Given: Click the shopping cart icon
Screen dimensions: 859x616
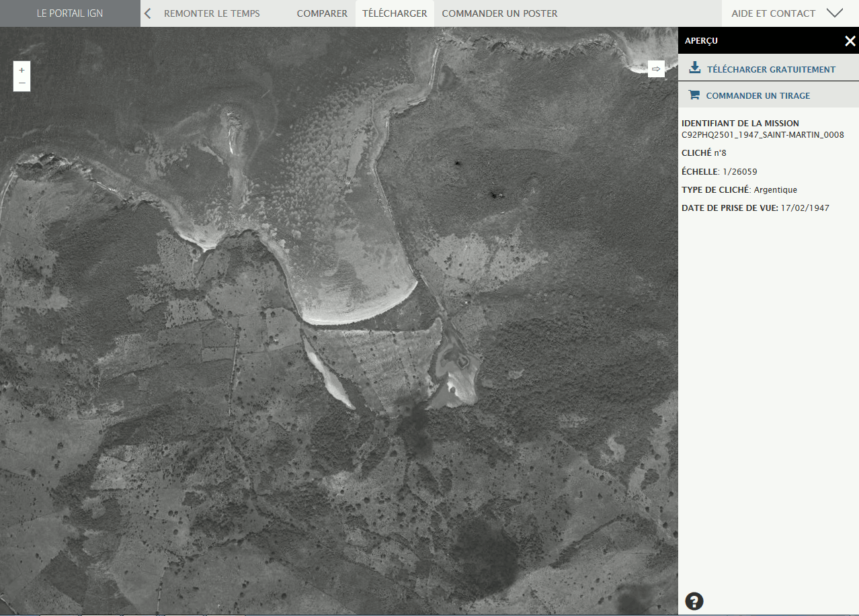Looking at the screenshot, I should [x=694, y=95].
